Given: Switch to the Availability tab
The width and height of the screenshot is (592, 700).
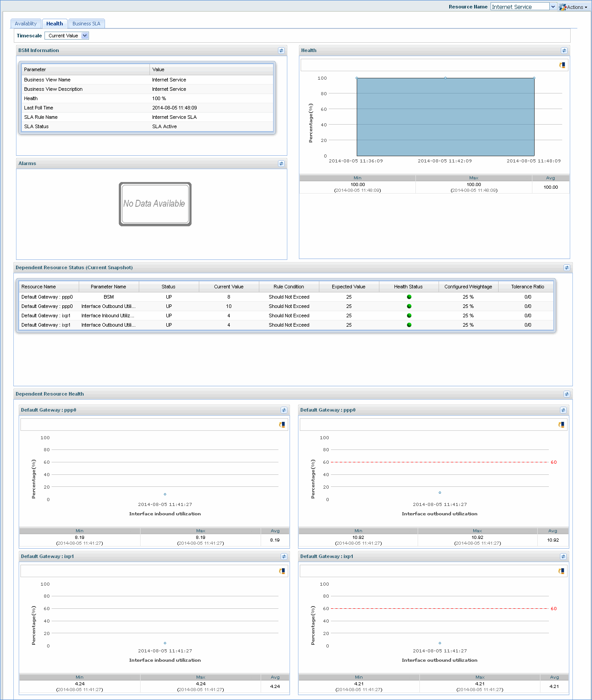Looking at the screenshot, I should pyautogui.click(x=26, y=24).
